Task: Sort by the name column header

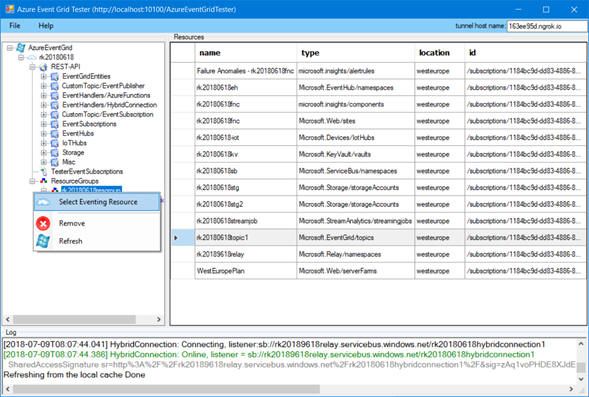Action: pyautogui.click(x=246, y=53)
